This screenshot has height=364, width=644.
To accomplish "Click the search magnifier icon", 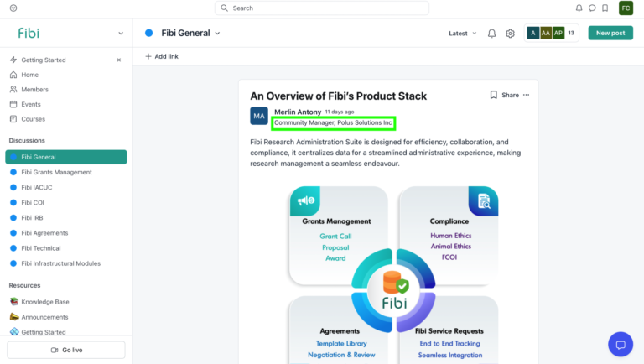I will (224, 8).
